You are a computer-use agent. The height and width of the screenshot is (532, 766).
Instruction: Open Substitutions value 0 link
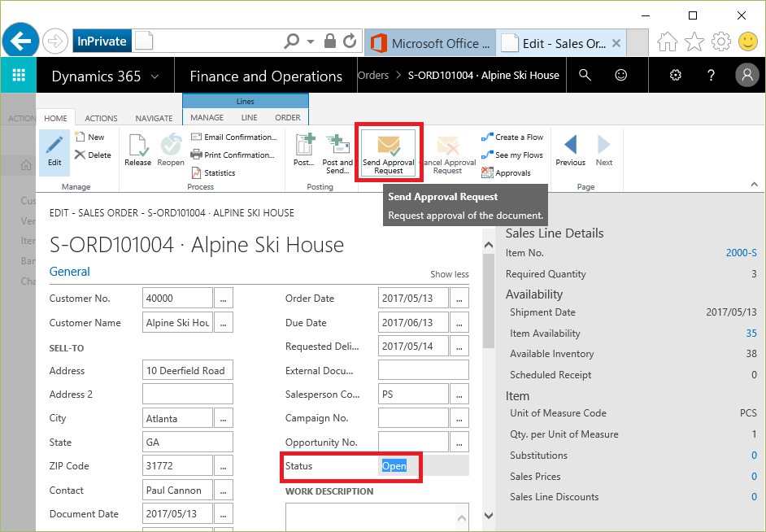pyautogui.click(x=754, y=456)
